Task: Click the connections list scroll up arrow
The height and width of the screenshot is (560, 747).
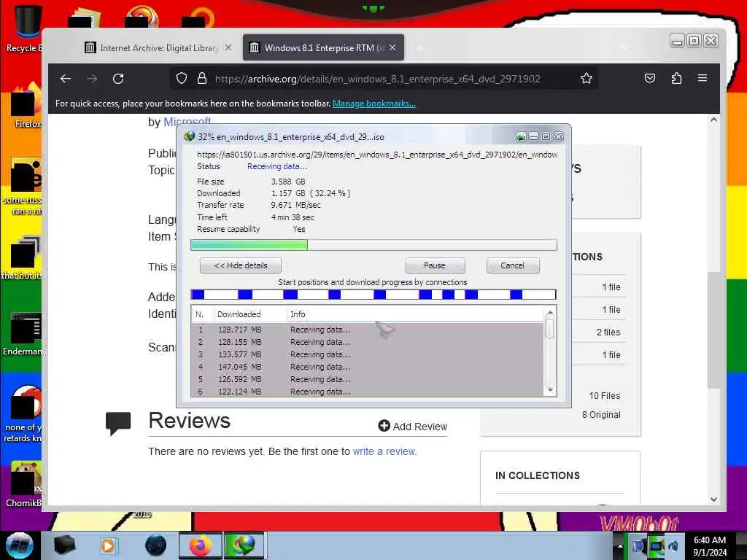Action: (550, 313)
